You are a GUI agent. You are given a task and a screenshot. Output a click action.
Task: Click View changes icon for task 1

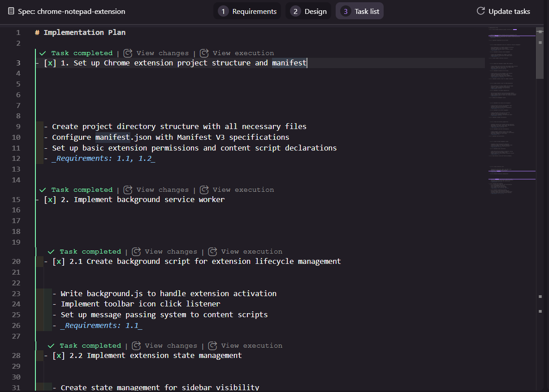pos(128,53)
